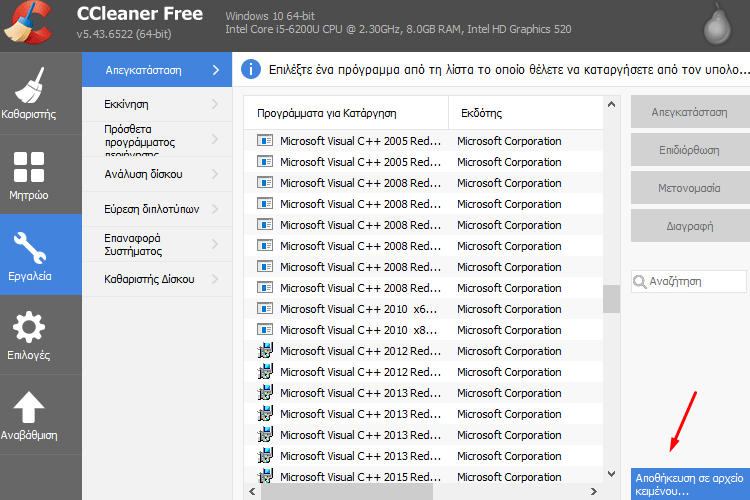Expand the Απεγκατάσταση submenu chevron
Image resolution: width=750 pixels, height=500 pixels.
click(x=215, y=70)
